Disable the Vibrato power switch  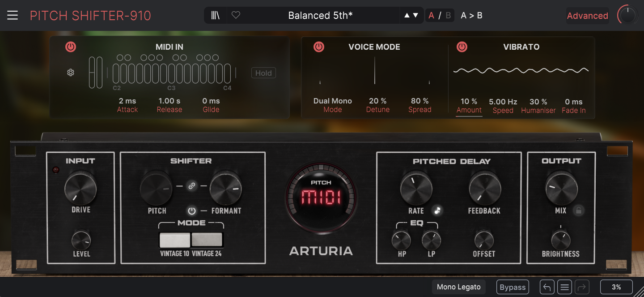[462, 47]
